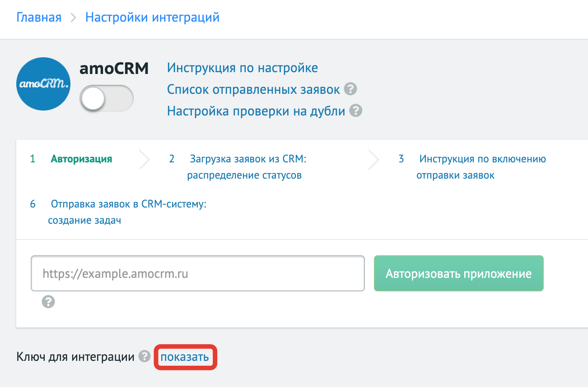Viewport: 588px width, 387px height.
Task: Open step 3 Инструкция по включению отправки заявок
Action: click(472, 167)
